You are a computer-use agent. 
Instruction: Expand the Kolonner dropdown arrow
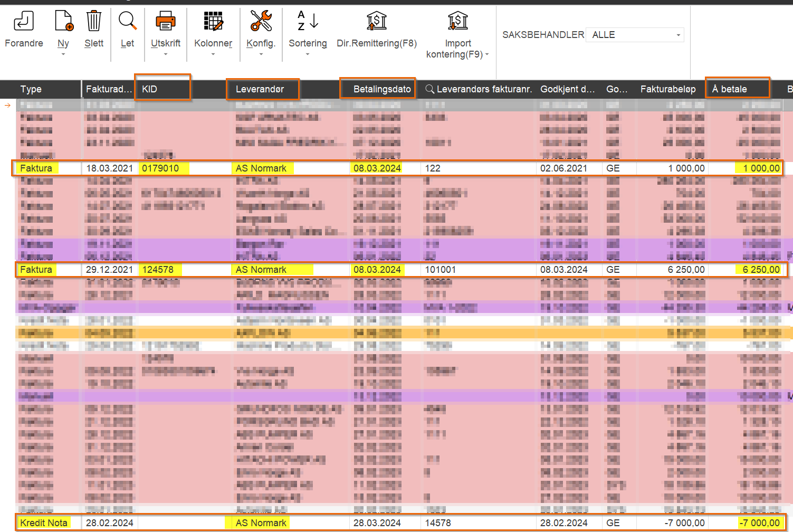tap(213, 54)
